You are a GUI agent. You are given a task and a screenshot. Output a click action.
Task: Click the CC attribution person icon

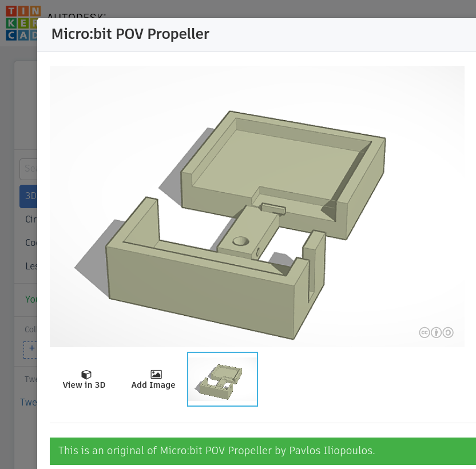[x=436, y=333]
